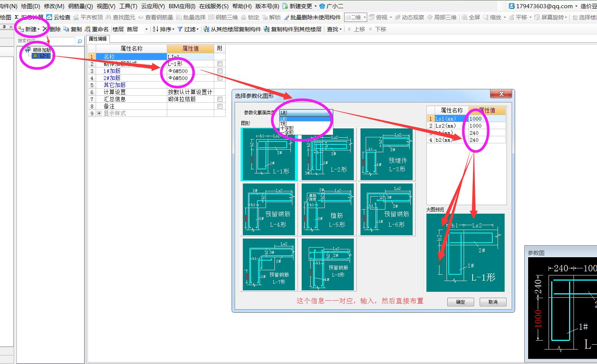Click 复制构件到其他楼层 icon
This screenshot has width=597, height=364.
[x=267, y=29]
